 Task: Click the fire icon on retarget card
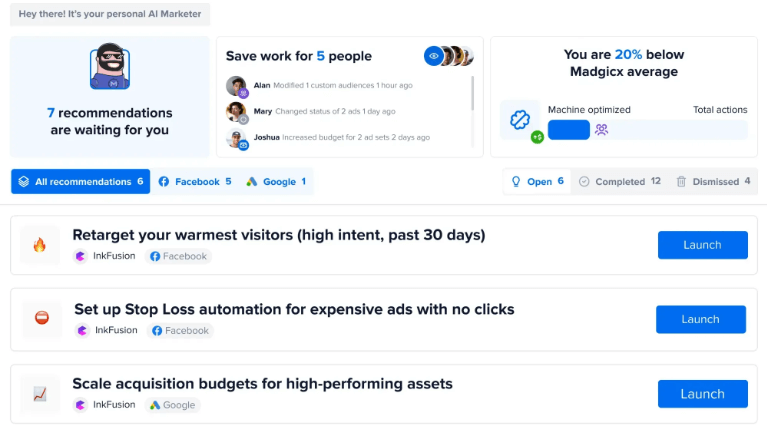tap(40, 245)
